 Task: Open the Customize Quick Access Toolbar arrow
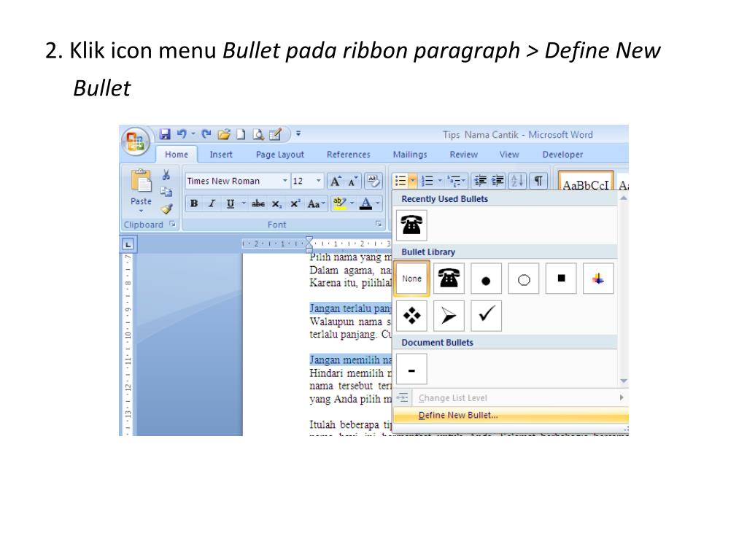298,134
